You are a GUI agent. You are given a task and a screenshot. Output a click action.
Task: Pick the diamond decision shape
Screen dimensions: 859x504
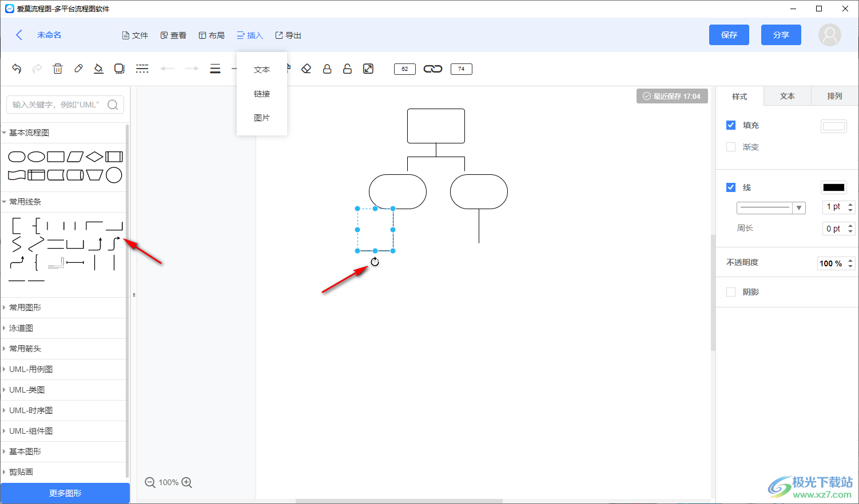[x=94, y=157]
